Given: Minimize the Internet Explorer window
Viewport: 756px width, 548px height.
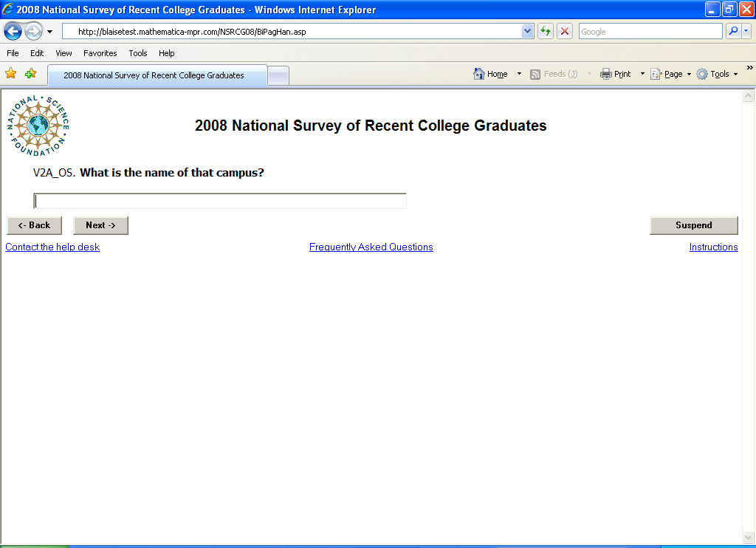Looking at the screenshot, I should click(x=712, y=9).
